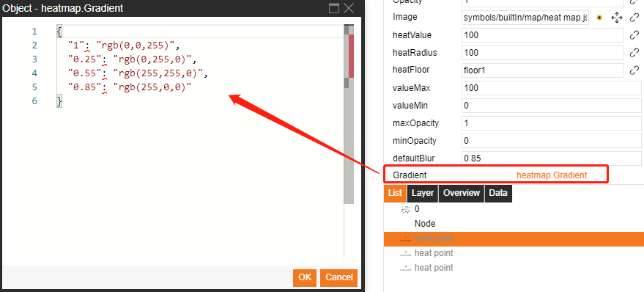The height and width of the screenshot is (292, 644).
Task: Click the icon of the second heat point row
Action: (x=405, y=253)
